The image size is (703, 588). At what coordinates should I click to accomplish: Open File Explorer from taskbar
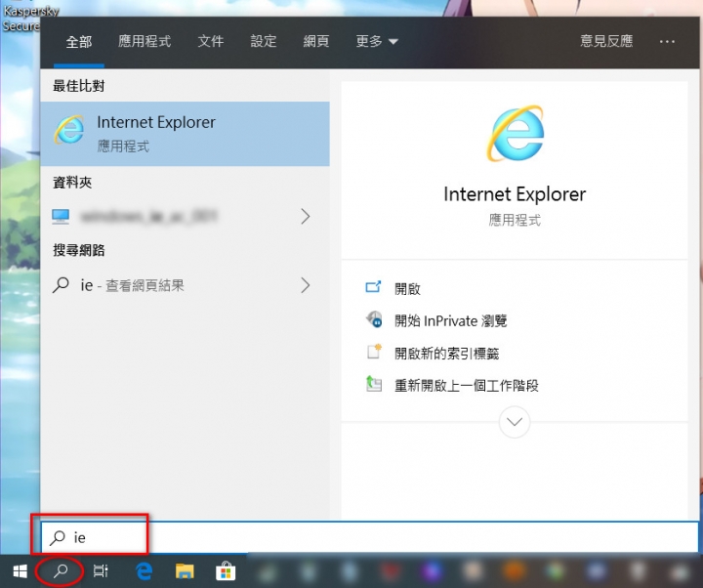pyautogui.click(x=185, y=571)
